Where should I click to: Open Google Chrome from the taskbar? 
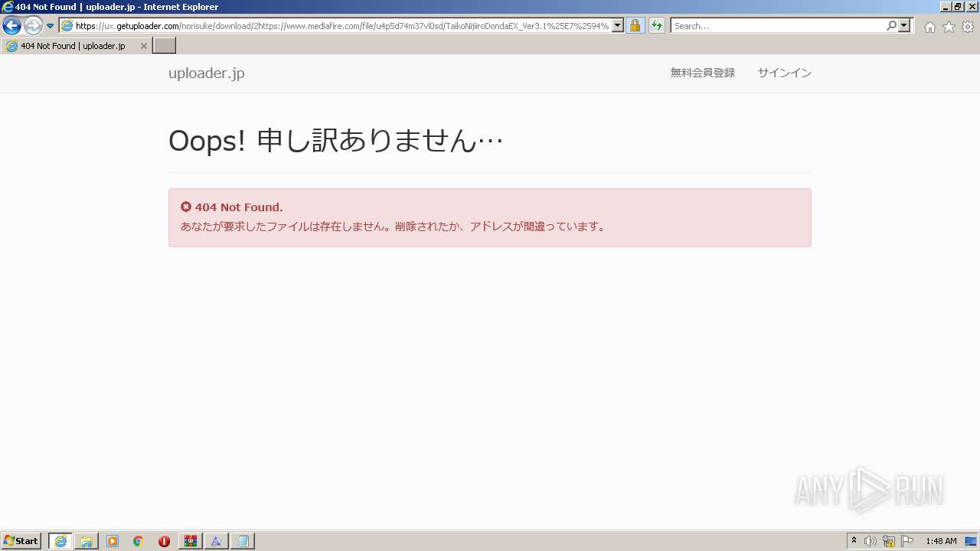[x=139, y=541]
